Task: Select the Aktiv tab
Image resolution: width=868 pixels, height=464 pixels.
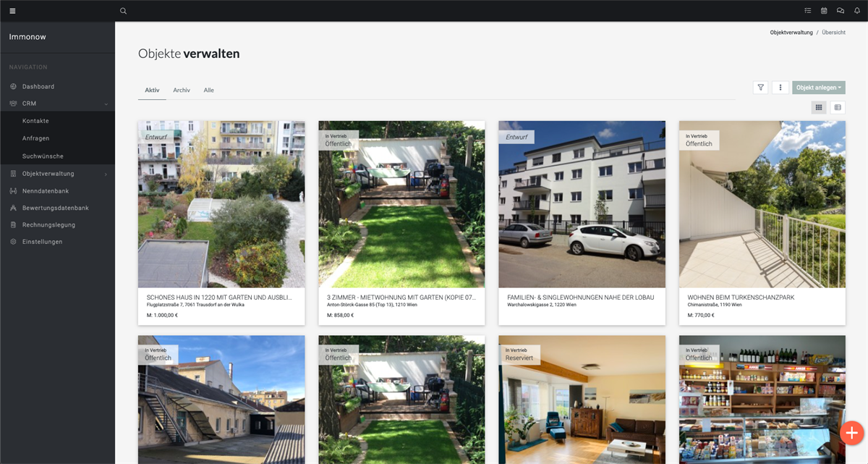Action: (x=152, y=90)
